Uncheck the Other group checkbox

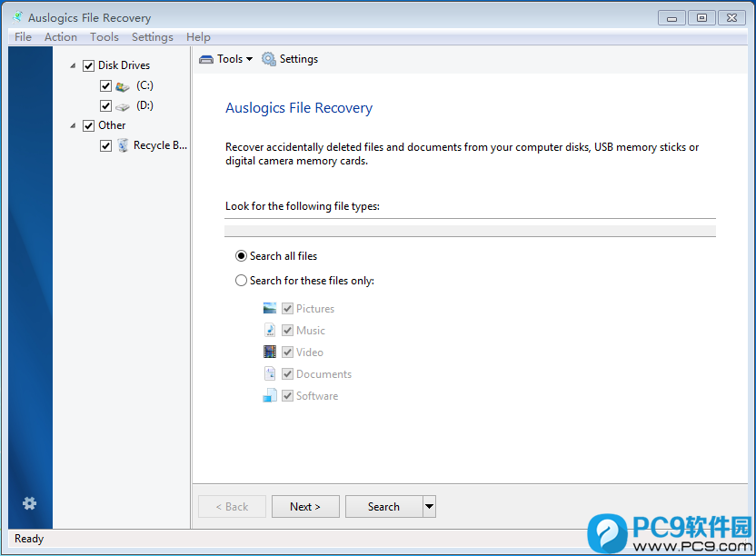click(89, 126)
